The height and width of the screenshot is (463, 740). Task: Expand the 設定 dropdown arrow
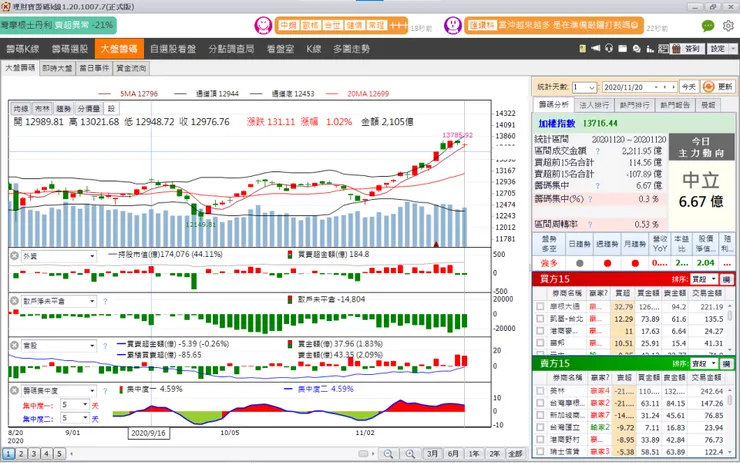tap(733, 49)
